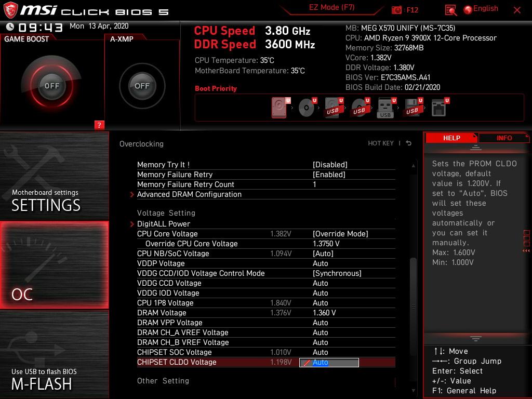Change Memory Failure Retry [Enabled] option

tap(329, 175)
